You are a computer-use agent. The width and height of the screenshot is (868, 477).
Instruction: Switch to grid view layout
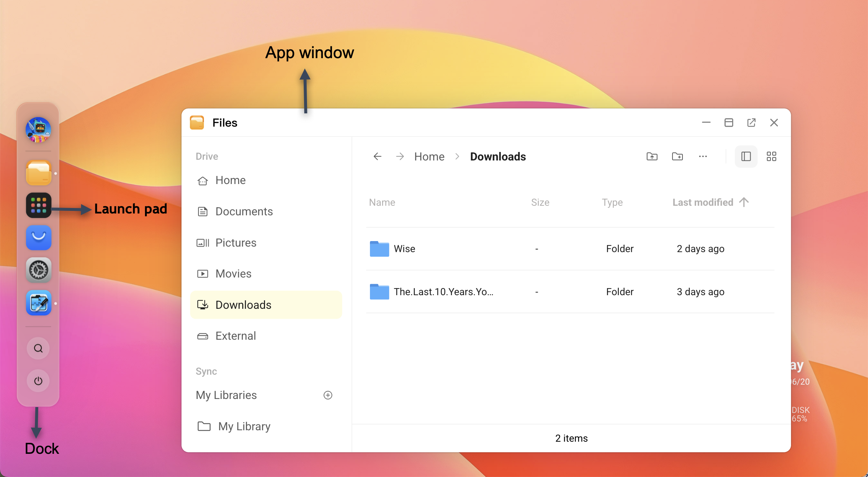(772, 156)
